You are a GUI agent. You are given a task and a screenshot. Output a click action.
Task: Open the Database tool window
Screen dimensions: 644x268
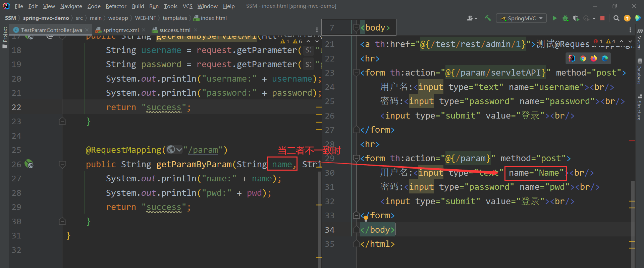640,72
